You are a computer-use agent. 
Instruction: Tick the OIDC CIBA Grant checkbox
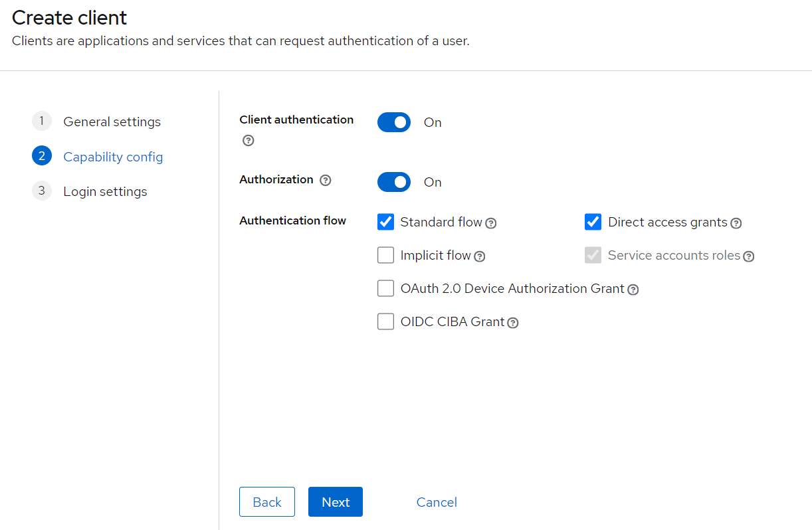tap(385, 321)
